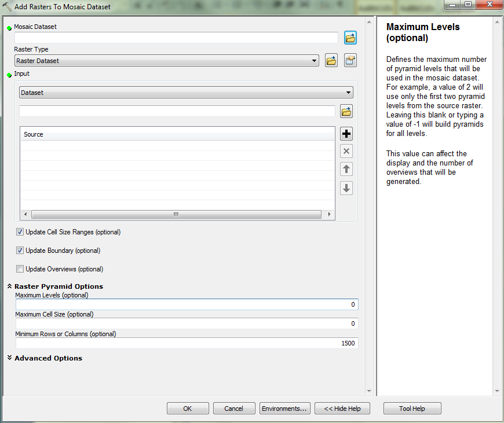Focus Maximum Levels field

tap(187, 304)
